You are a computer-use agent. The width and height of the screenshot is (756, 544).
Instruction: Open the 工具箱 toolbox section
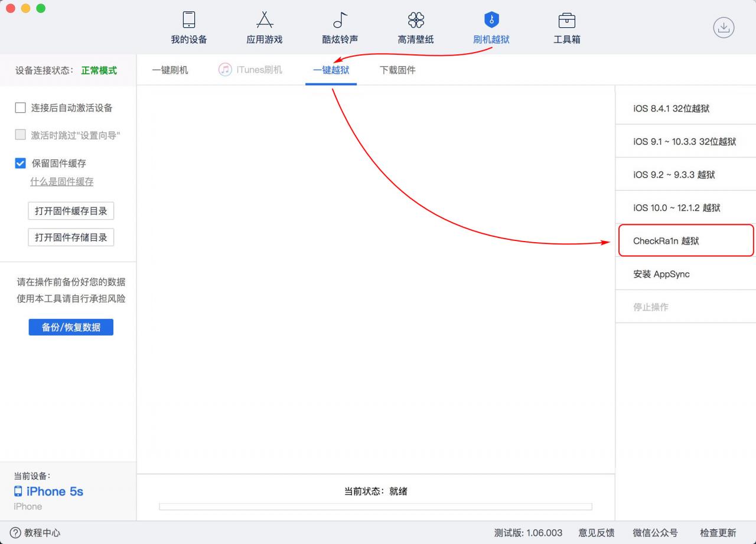pyautogui.click(x=566, y=28)
